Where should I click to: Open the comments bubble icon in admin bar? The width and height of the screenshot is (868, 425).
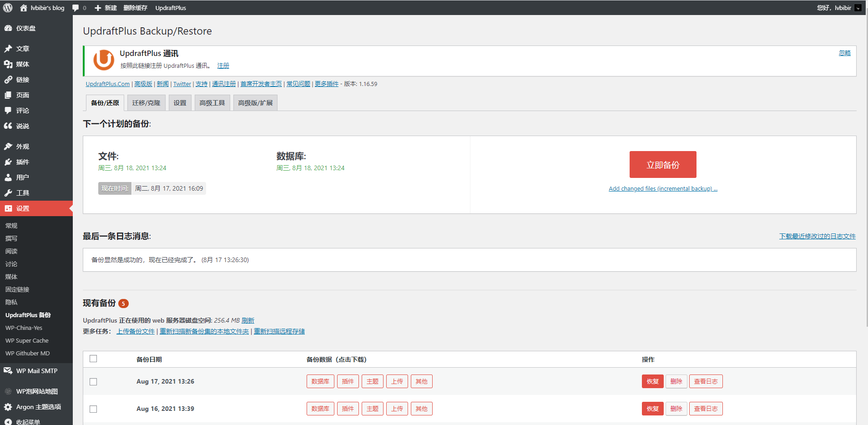(76, 8)
